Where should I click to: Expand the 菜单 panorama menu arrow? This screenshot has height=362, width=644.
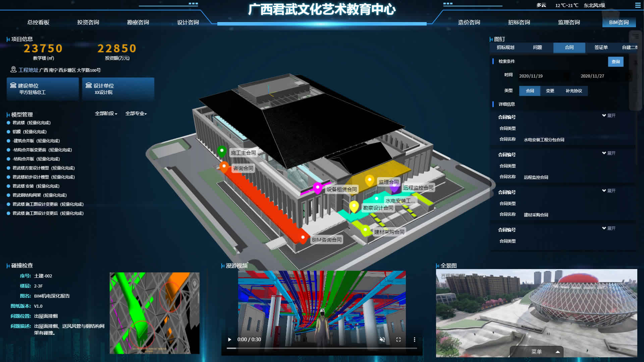557,352
